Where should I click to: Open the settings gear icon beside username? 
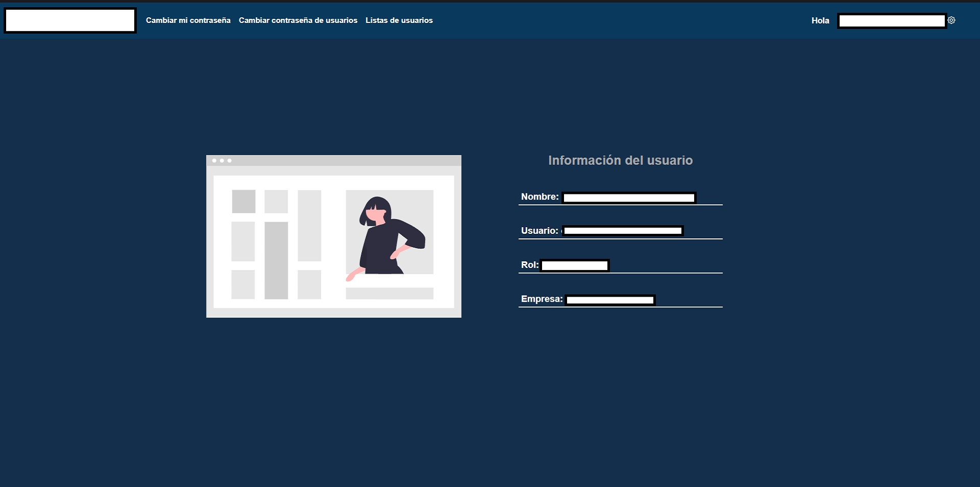pos(951,20)
